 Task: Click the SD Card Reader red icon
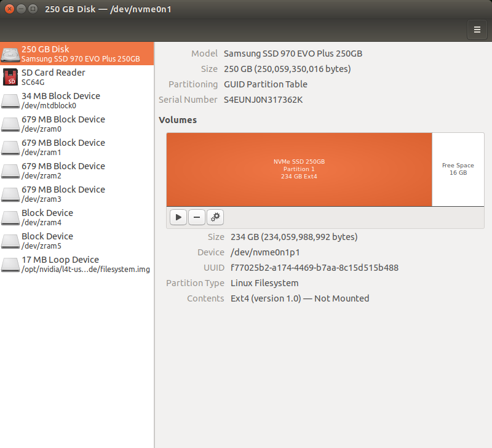[x=10, y=77]
